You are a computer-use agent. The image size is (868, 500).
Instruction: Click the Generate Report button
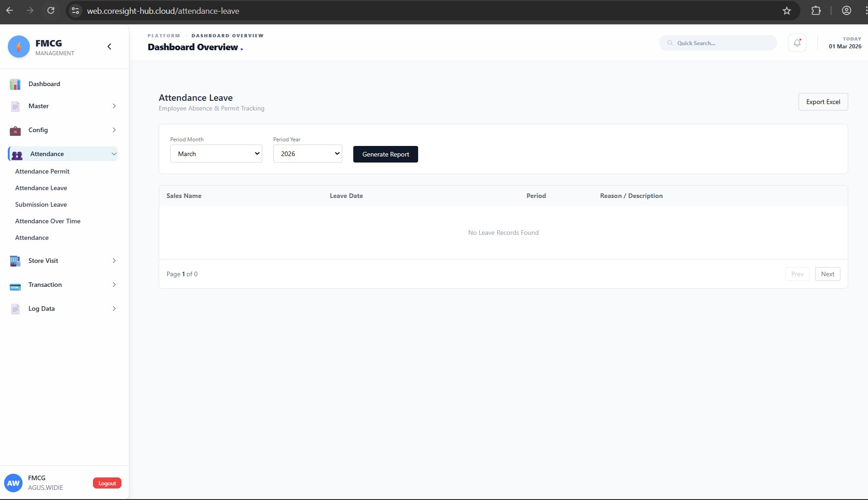(x=385, y=154)
